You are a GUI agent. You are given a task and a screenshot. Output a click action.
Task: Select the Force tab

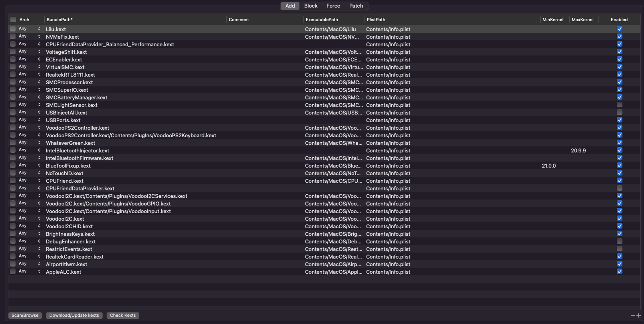(333, 6)
